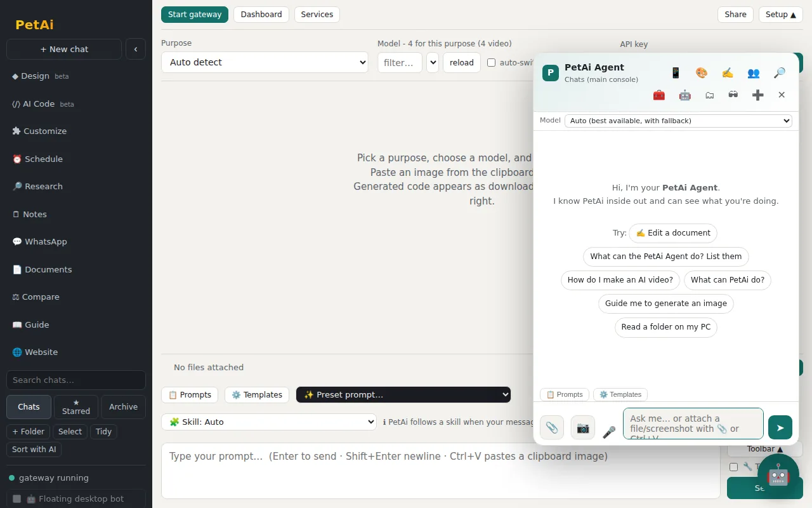Start a New chat
The width and height of the screenshot is (812, 508).
tap(64, 49)
